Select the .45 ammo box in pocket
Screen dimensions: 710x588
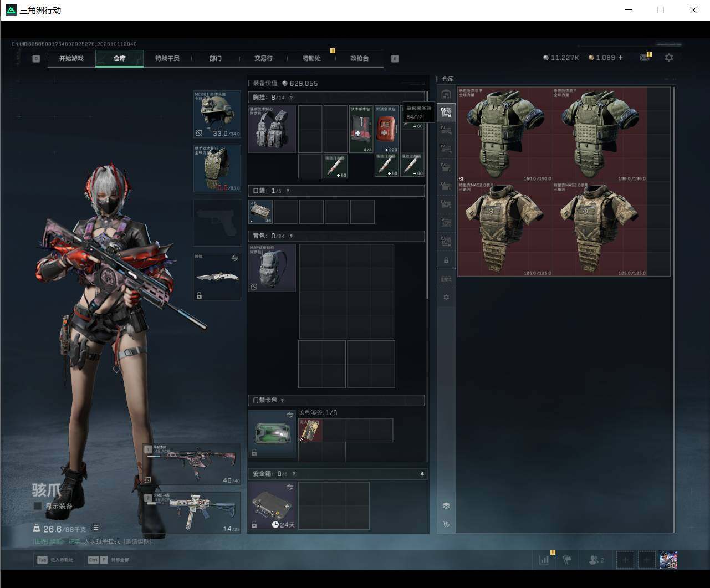[260, 212]
